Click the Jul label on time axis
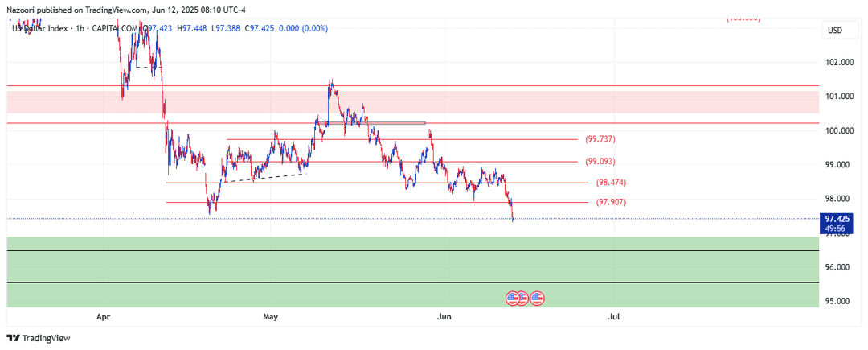Image resolution: width=868 pixels, height=350 pixels. [613, 317]
